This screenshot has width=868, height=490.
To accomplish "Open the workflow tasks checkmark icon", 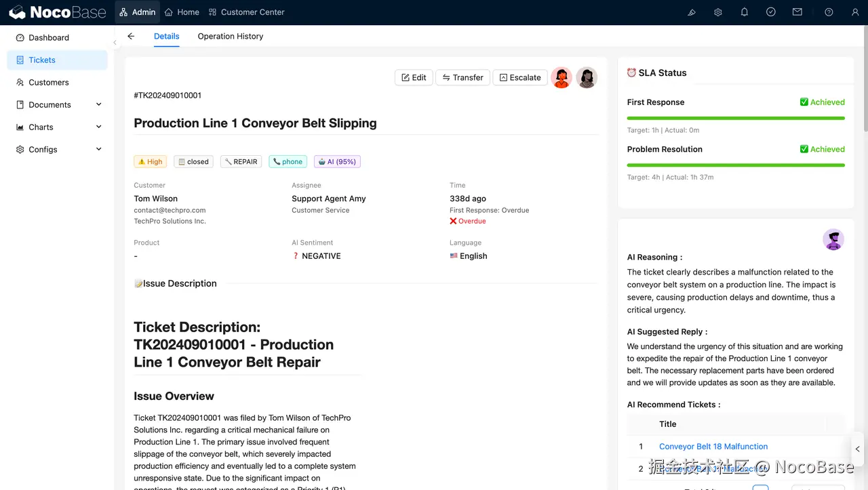I will click(x=771, y=12).
